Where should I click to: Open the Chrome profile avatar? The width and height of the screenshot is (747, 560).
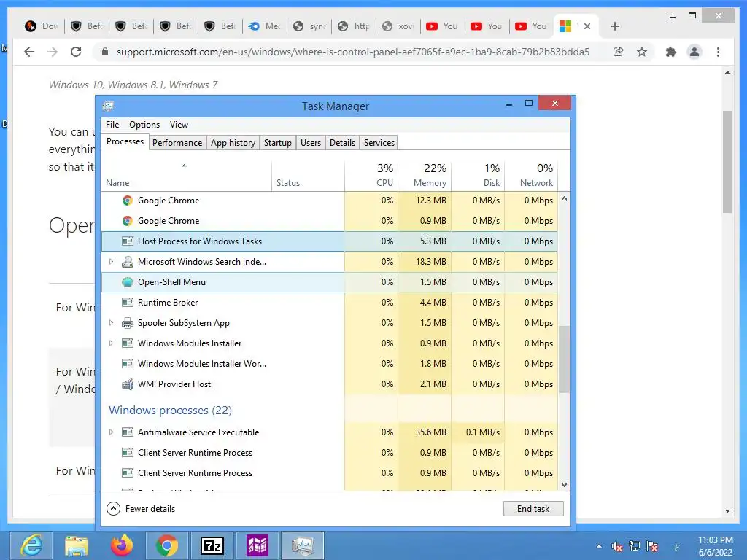coord(694,52)
